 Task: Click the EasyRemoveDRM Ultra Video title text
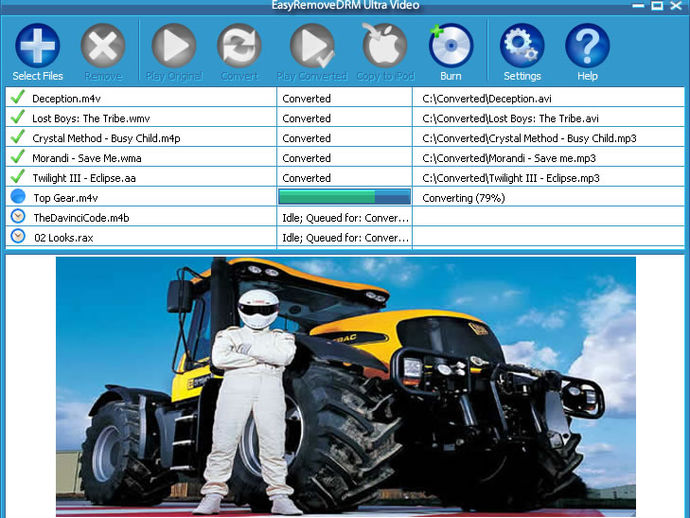pyautogui.click(x=345, y=5)
